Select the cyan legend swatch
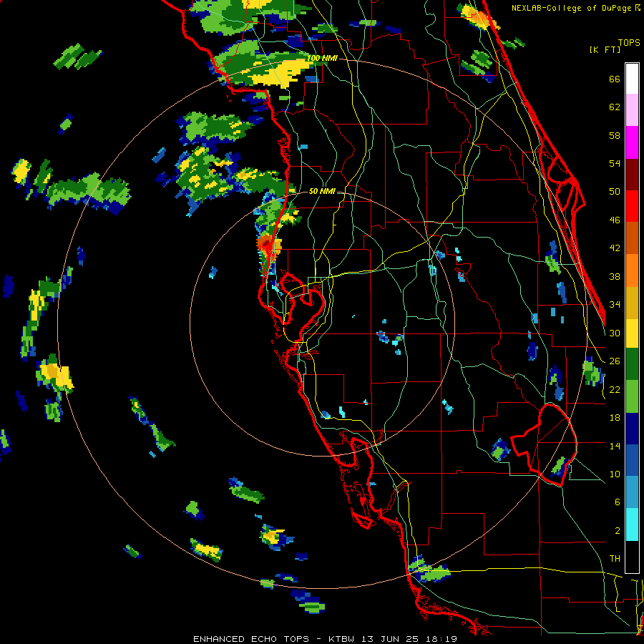Screen dimensions: 644x644 point(632,525)
